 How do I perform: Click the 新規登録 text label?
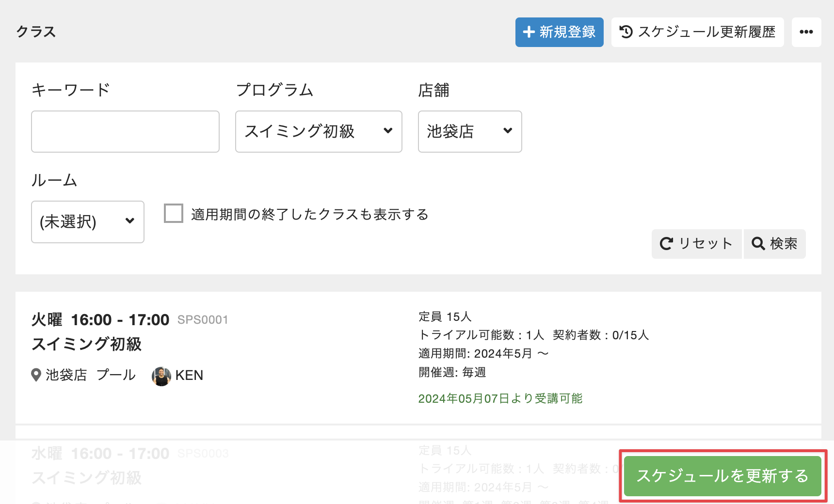pyautogui.click(x=567, y=32)
